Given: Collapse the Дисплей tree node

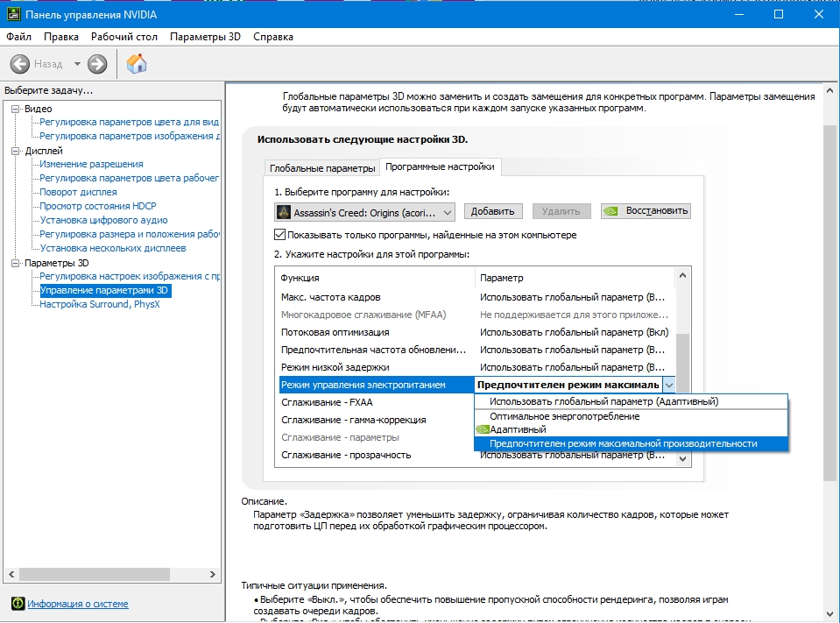Looking at the screenshot, I should (16, 151).
